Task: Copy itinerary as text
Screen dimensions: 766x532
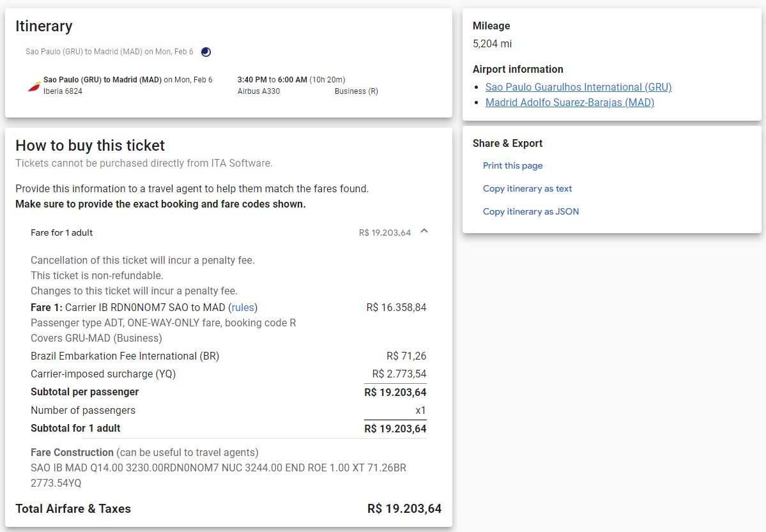Action: 527,188
